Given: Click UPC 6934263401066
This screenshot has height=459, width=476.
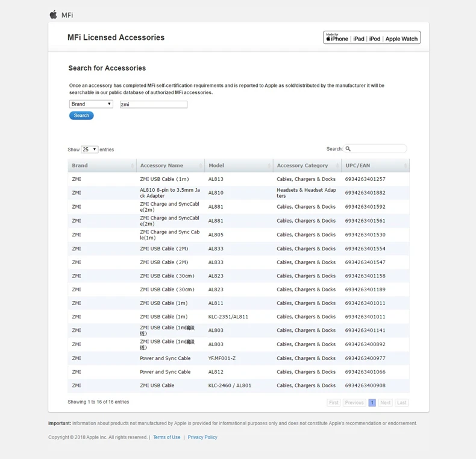Looking at the screenshot, I should 365,372.
